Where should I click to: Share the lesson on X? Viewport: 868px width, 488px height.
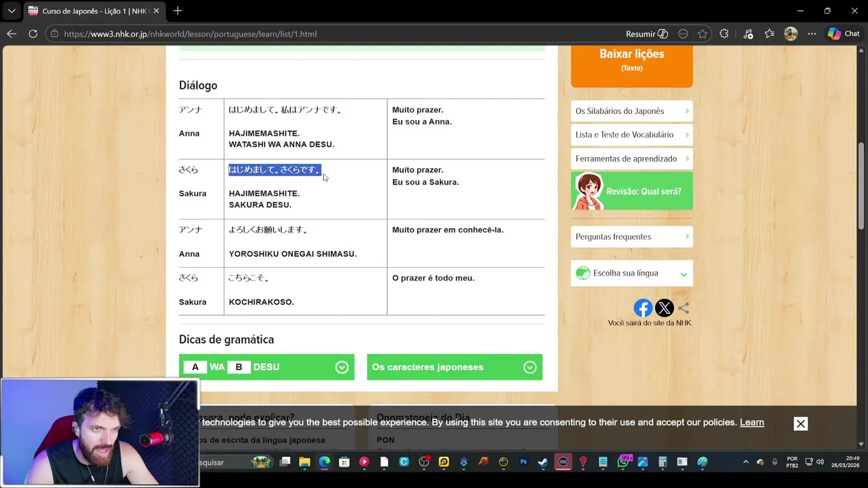665,308
